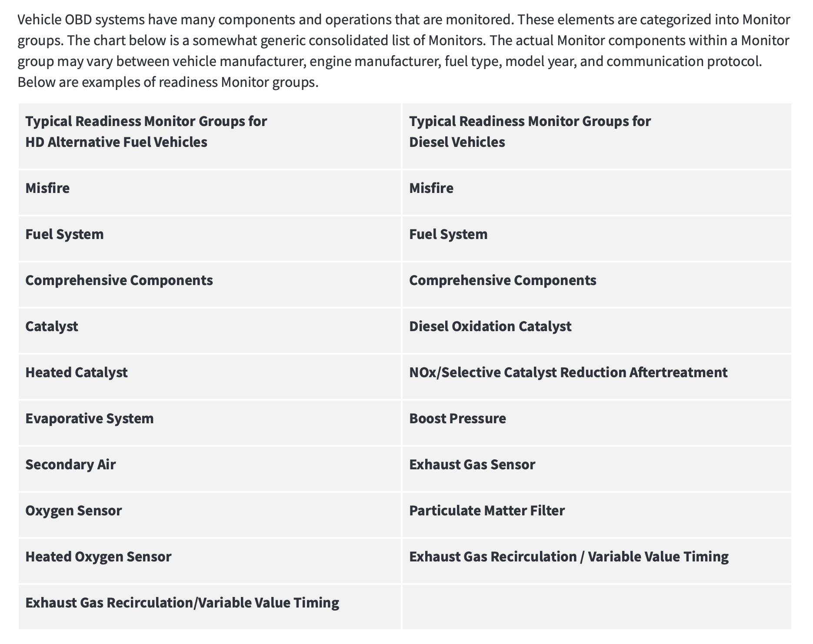Click the Diesel Oxidation Catalyst cell

[490, 326]
